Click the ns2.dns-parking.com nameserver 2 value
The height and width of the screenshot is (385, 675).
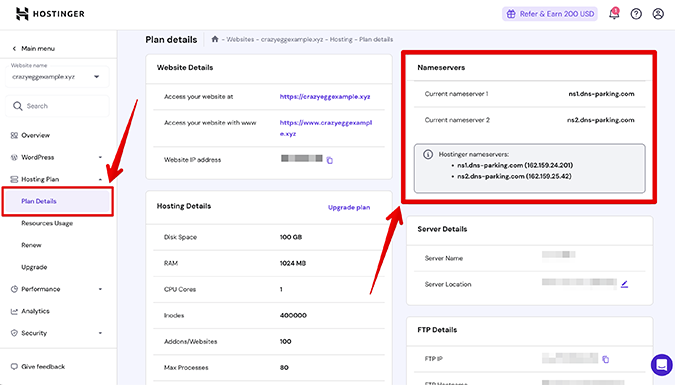click(x=601, y=120)
